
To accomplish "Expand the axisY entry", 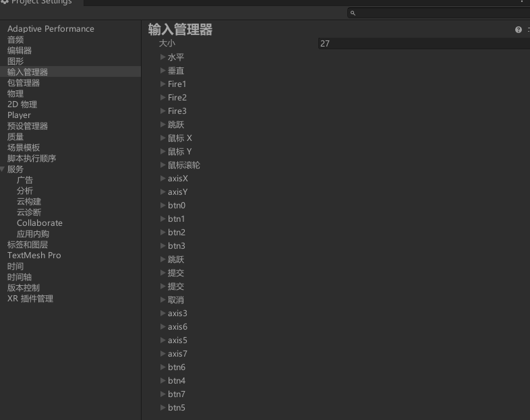I will [x=163, y=192].
